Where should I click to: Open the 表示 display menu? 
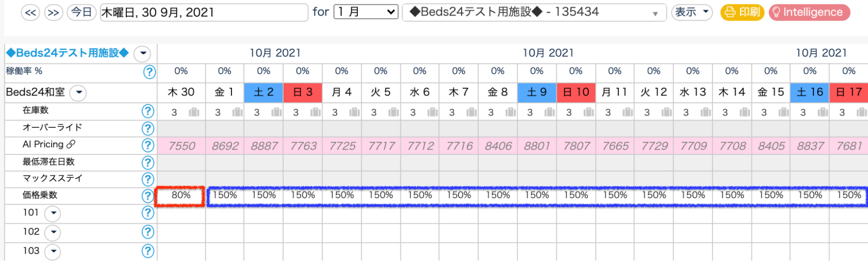click(x=692, y=12)
